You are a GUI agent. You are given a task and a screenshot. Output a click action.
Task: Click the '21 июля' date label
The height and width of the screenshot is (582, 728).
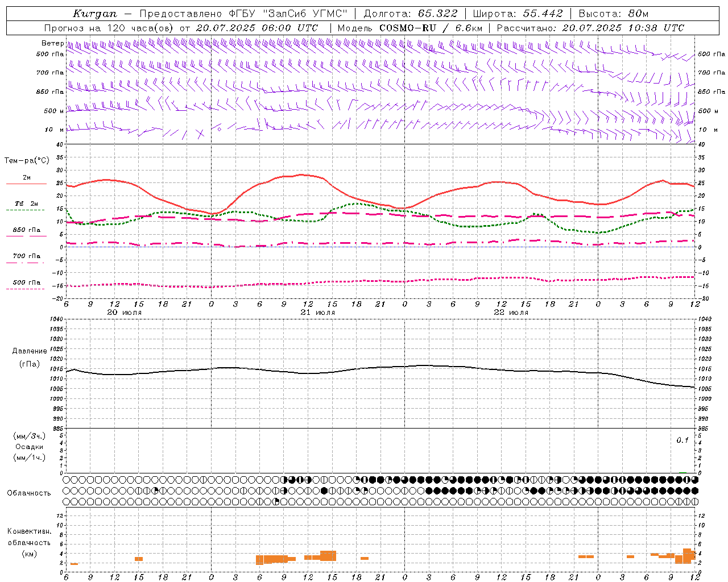318,313
